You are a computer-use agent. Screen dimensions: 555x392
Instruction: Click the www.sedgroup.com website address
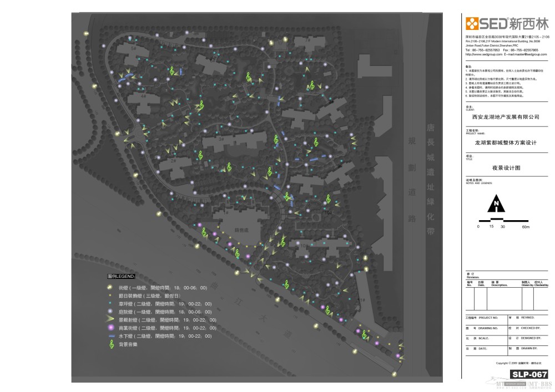[484, 55]
